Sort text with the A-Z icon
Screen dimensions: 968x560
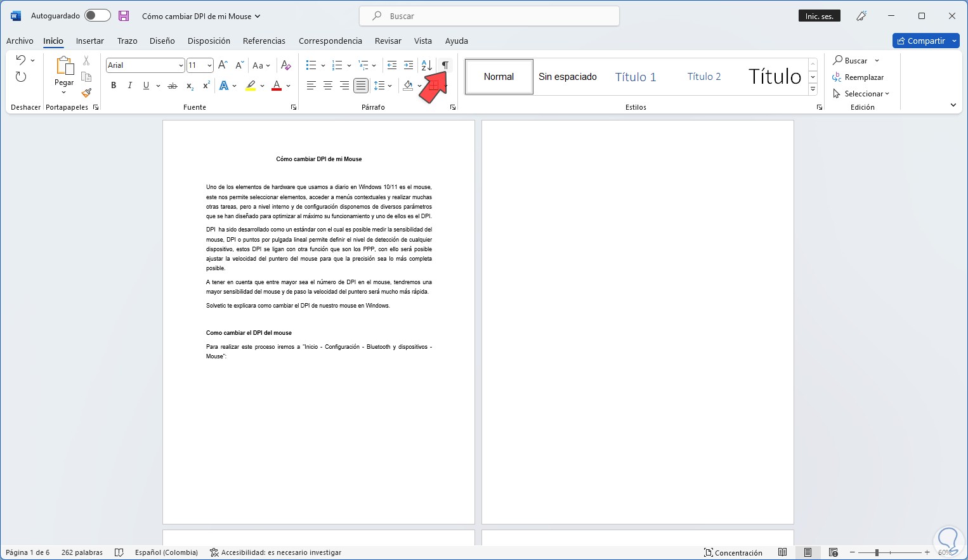click(427, 65)
